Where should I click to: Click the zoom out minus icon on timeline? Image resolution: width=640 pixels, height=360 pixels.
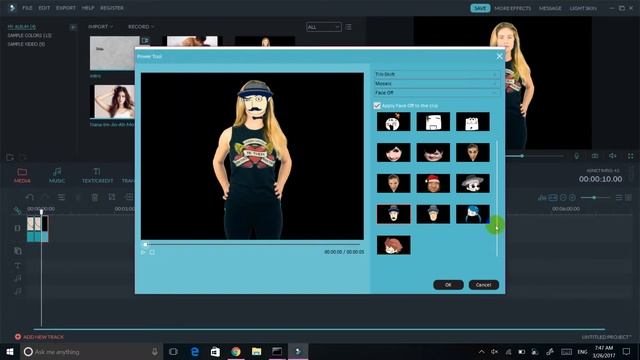(563, 198)
